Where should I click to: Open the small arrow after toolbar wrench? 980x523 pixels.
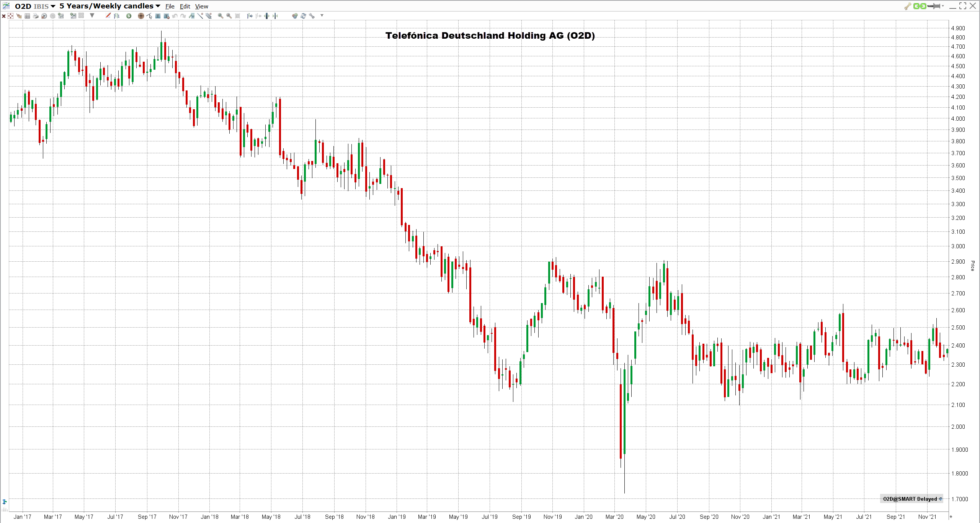pos(322,15)
